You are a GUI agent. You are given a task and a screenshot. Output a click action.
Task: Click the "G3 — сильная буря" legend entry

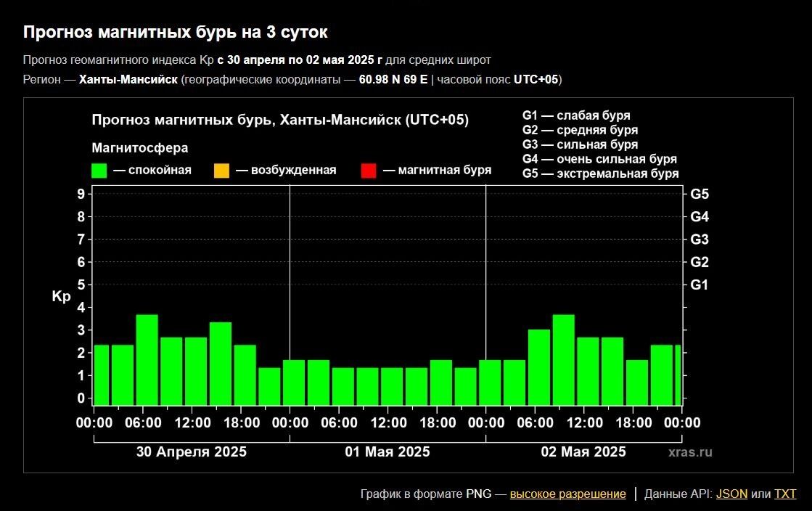[580, 144]
